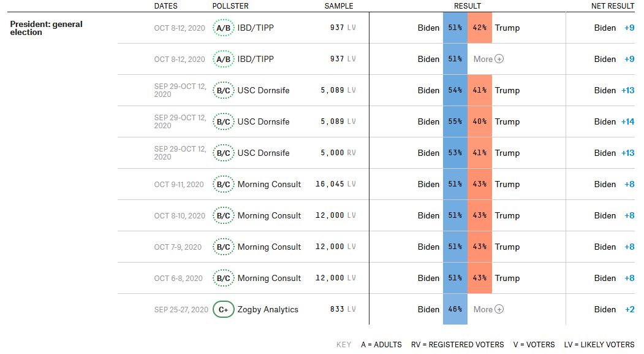The width and height of the screenshot is (644, 354).
Task: Click the DATES column header
Action: tap(165, 6)
